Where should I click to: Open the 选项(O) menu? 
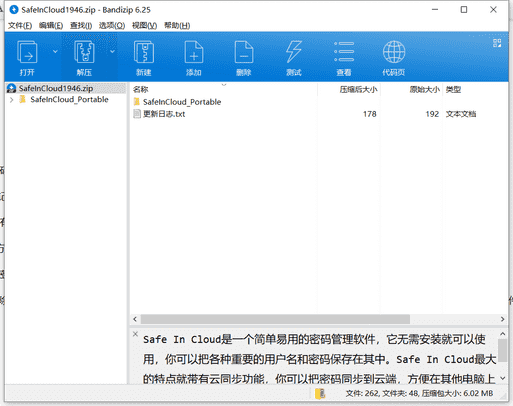112,26
